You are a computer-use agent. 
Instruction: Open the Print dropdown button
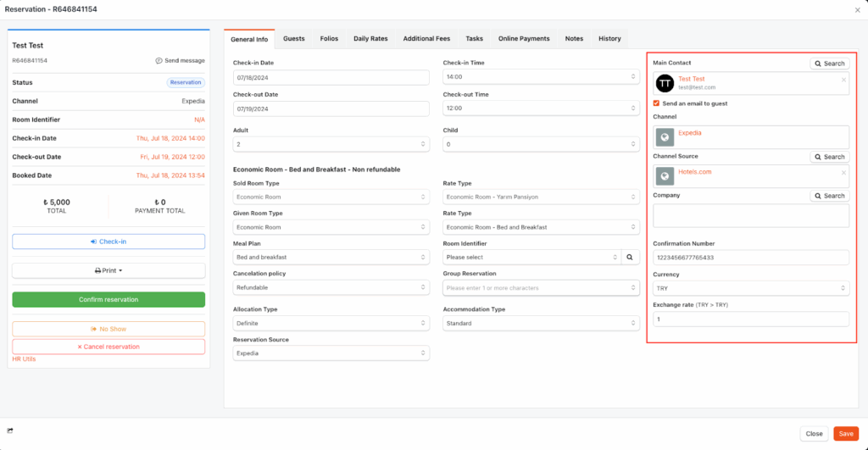click(x=108, y=270)
